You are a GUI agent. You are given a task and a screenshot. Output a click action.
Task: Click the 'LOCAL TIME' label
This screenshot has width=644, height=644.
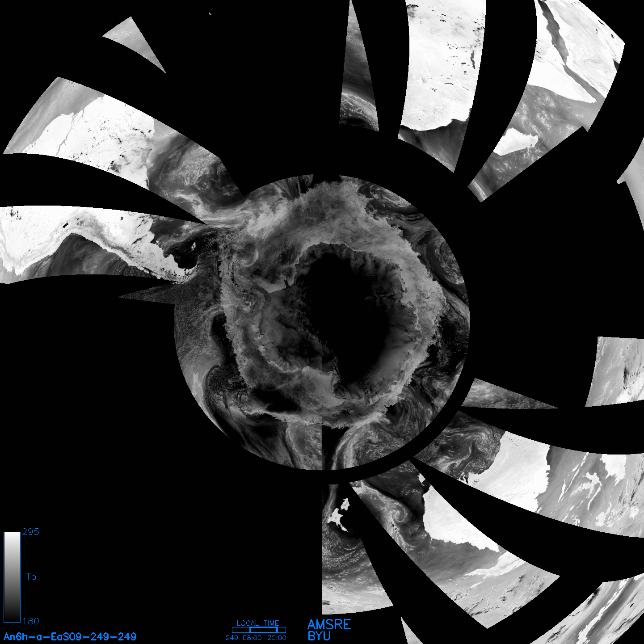(x=258, y=623)
